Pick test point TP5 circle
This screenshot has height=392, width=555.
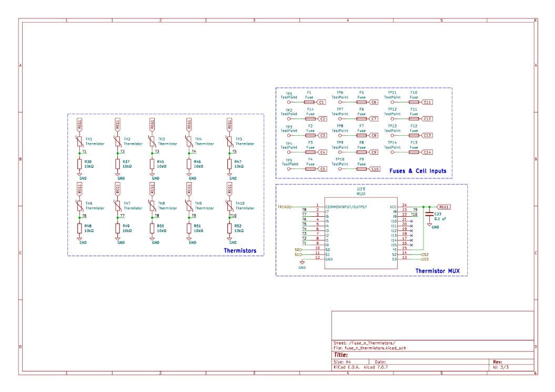coord(289,169)
